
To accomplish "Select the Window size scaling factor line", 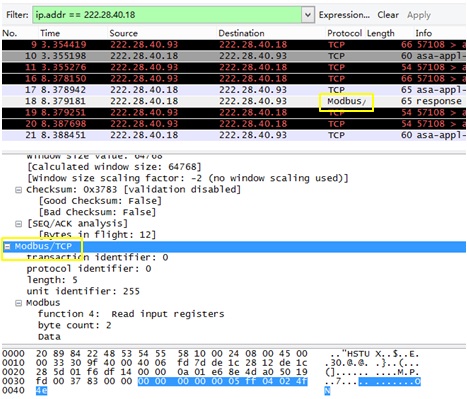I will point(188,178).
